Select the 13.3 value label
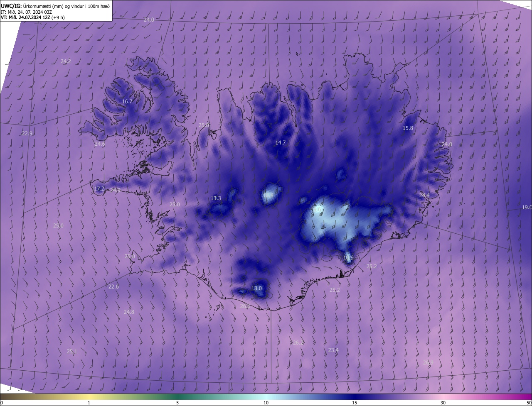 coord(216,198)
